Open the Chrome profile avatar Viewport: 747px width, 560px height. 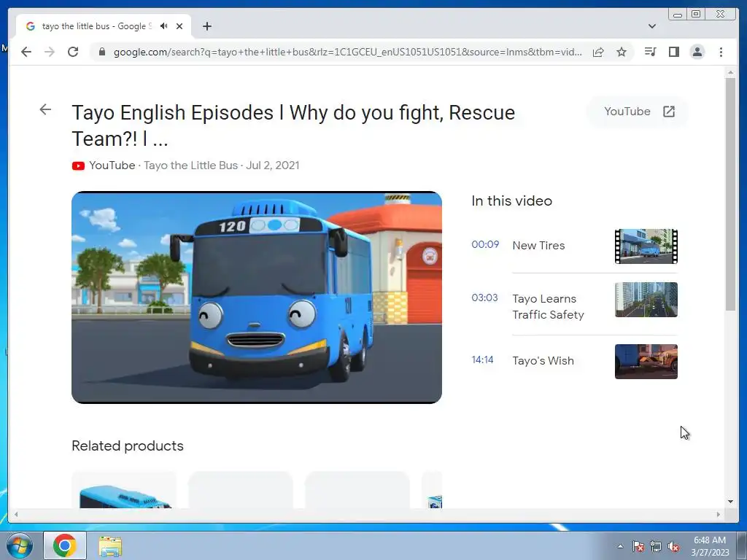coord(697,52)
